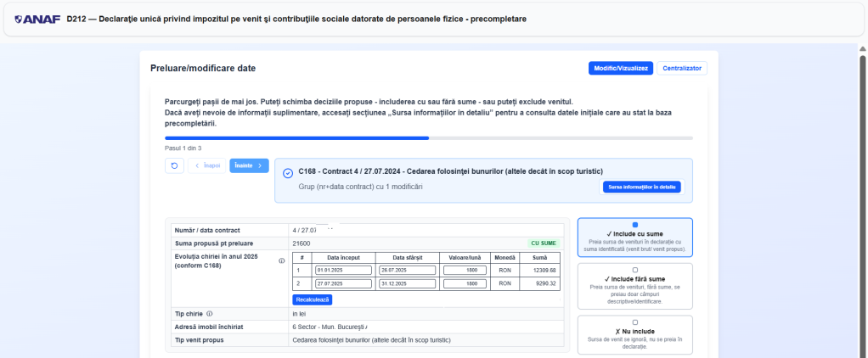
Task: Open the Centralizator tab
Action: [682, 68]
